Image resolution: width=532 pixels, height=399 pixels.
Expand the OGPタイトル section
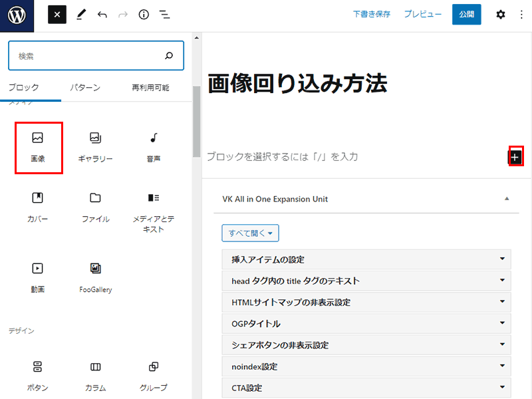(366, 323)
